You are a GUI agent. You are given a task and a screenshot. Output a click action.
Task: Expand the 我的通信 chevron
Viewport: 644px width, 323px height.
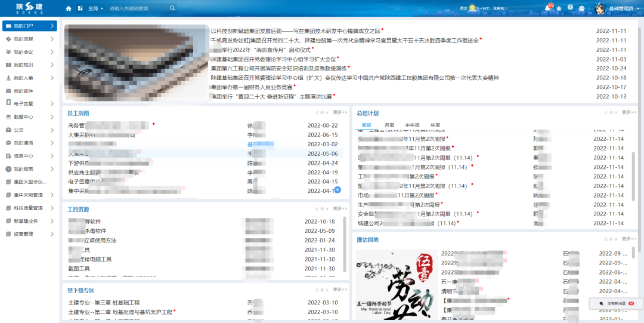(52, 143)
